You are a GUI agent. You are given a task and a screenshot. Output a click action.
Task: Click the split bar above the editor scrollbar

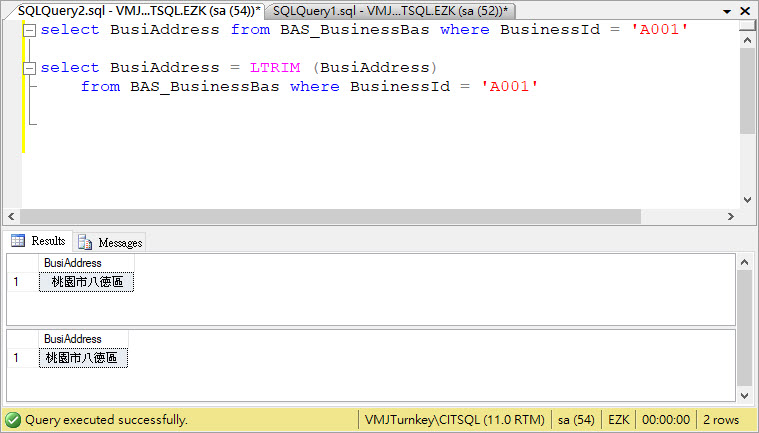point(747,23)
